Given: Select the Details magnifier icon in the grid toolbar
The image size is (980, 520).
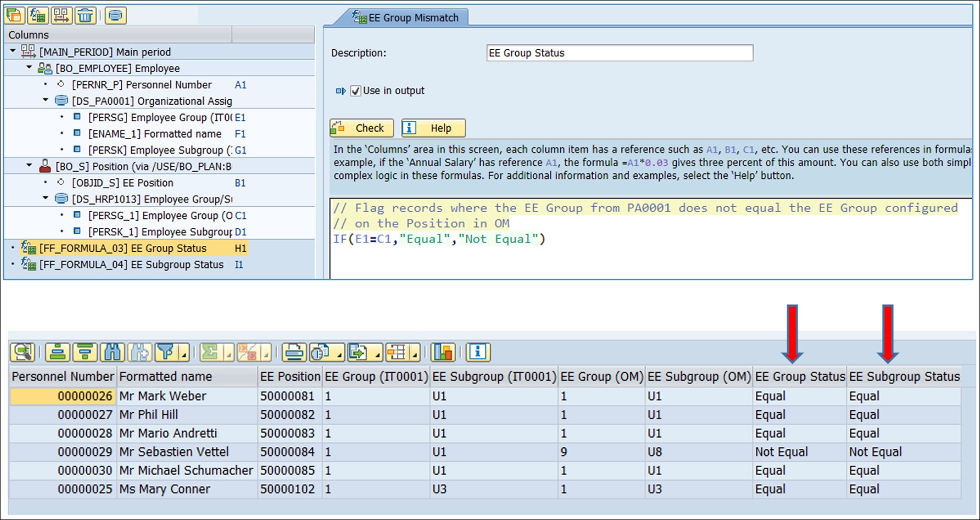Looking at the screenshot, I should tap(21, 352).
